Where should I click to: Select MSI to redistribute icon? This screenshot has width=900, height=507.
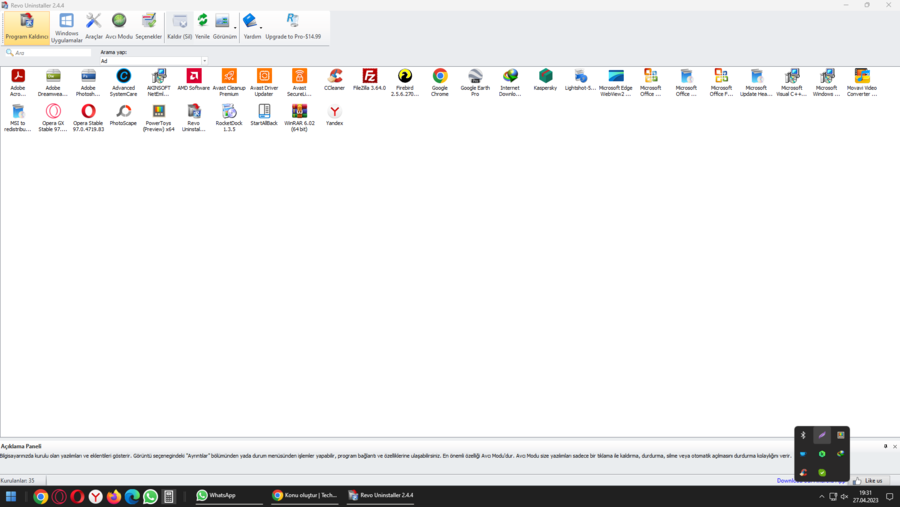pyautogui.click(x=18, y=118)
